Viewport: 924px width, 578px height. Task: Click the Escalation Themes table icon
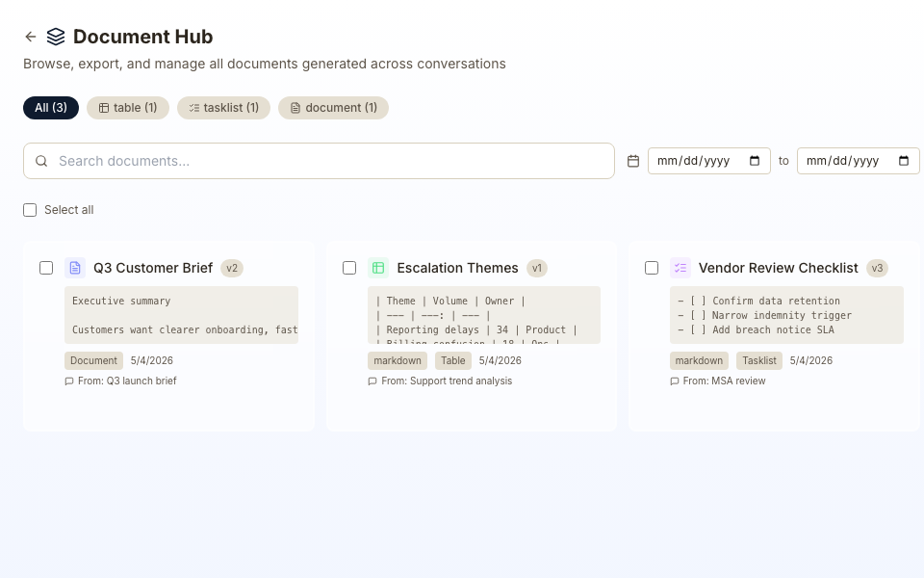tap(378, 268)
